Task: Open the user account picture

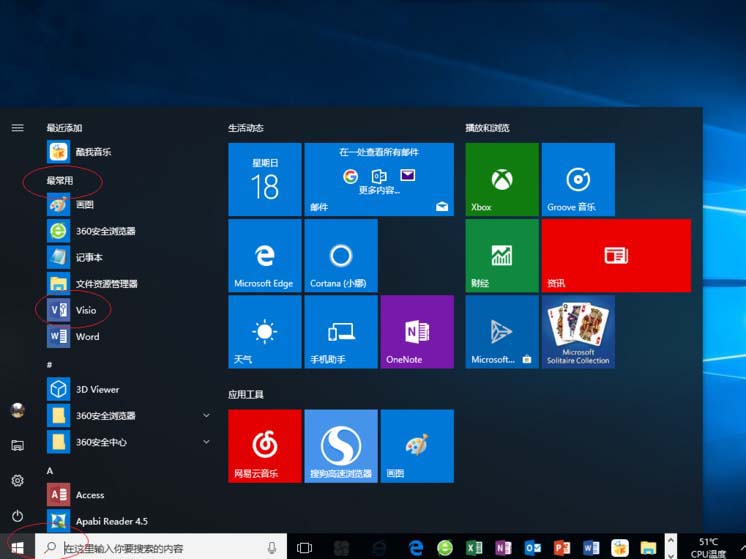Action: pyautogui.click(x=18, y=410)
